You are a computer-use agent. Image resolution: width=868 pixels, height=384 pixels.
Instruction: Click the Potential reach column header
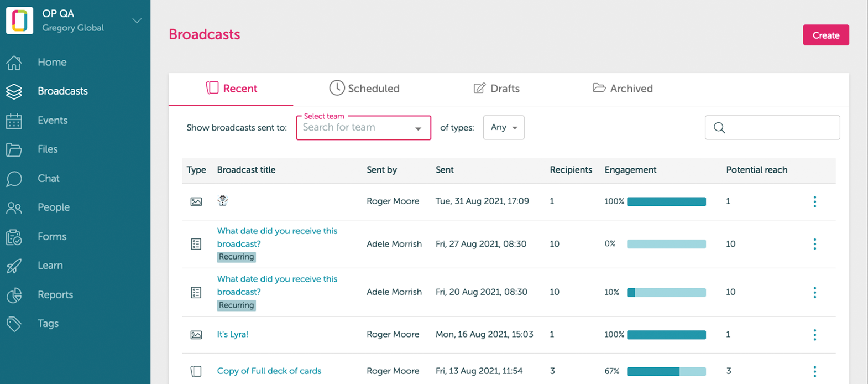756,170
